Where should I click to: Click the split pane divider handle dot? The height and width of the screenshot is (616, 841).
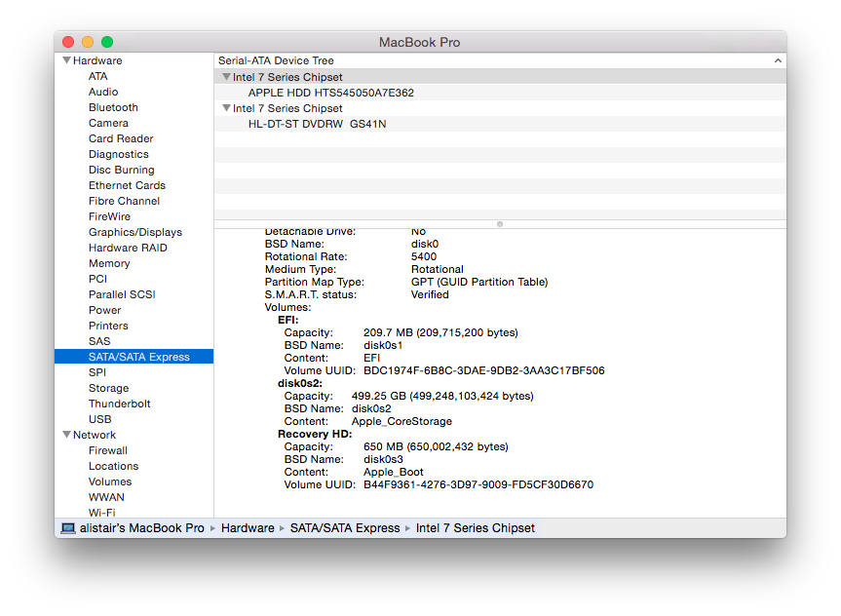tap(500, 224)
